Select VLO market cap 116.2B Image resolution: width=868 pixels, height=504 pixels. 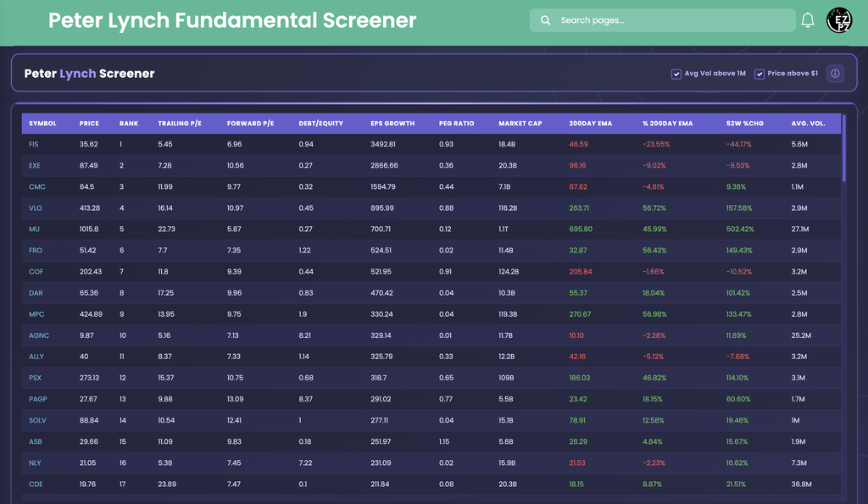[x=508, y=208]
